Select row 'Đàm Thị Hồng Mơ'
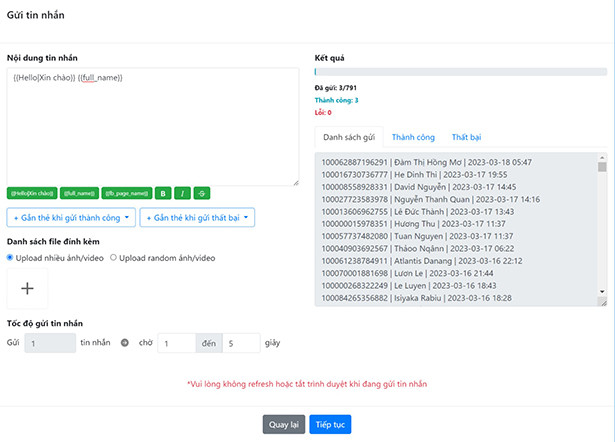Image resolution: width=615 pixels, height=442 pixels. 427,162
